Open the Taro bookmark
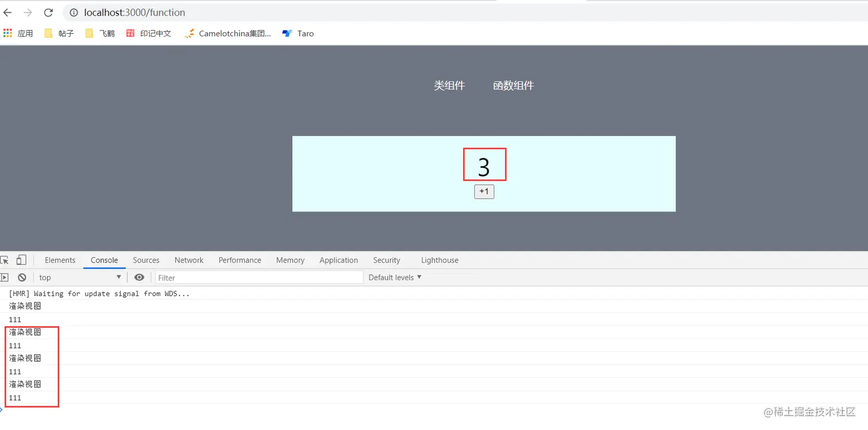868x430 pixels. click(298, 33)
